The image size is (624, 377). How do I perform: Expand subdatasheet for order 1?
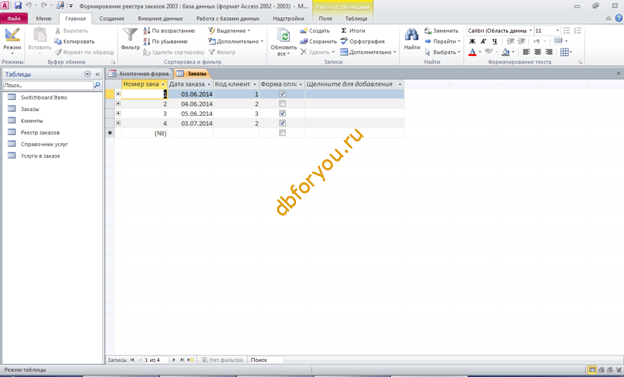(118, 94)
